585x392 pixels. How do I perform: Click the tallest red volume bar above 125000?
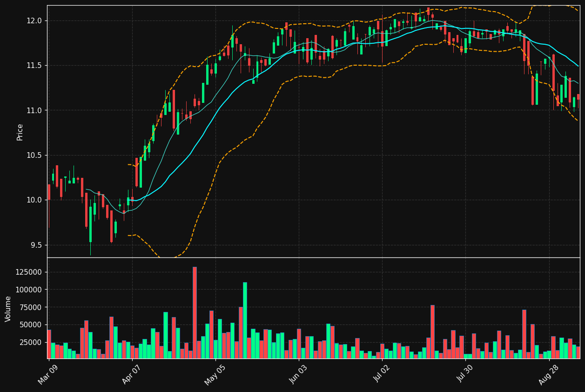pos(195,312)
